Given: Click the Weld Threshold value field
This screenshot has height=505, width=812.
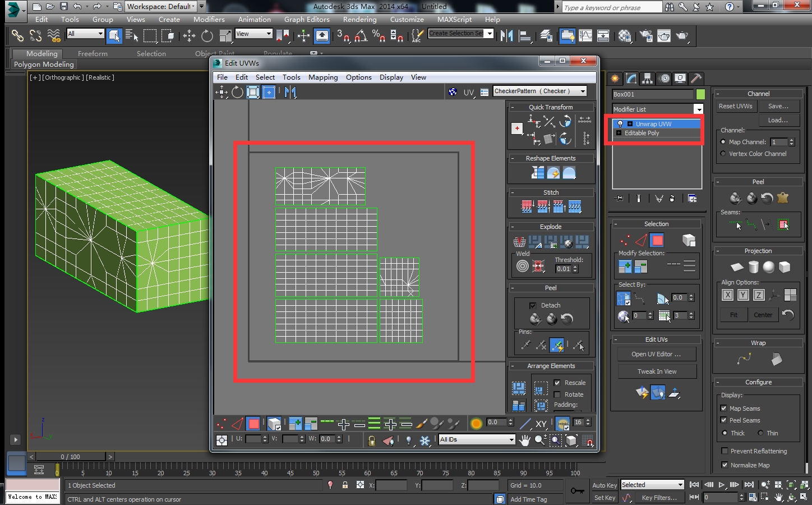Looking at the screenshot, I should pyautogui.click(x=564, y=269).
